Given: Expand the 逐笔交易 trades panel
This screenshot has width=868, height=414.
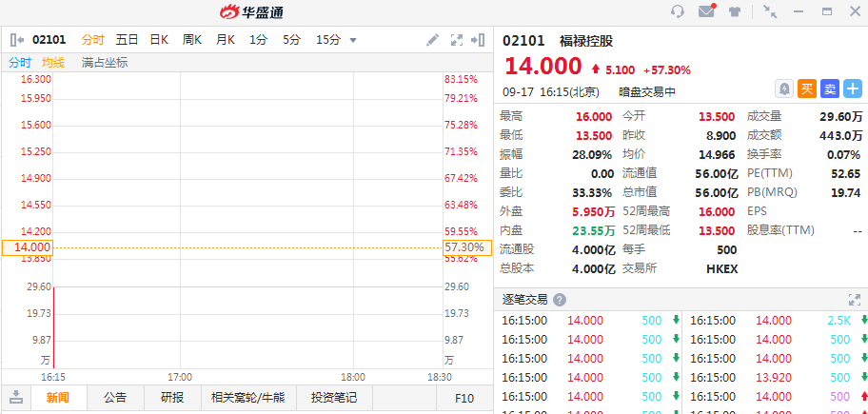Looking at the screenshot, I should click(855, 300).
